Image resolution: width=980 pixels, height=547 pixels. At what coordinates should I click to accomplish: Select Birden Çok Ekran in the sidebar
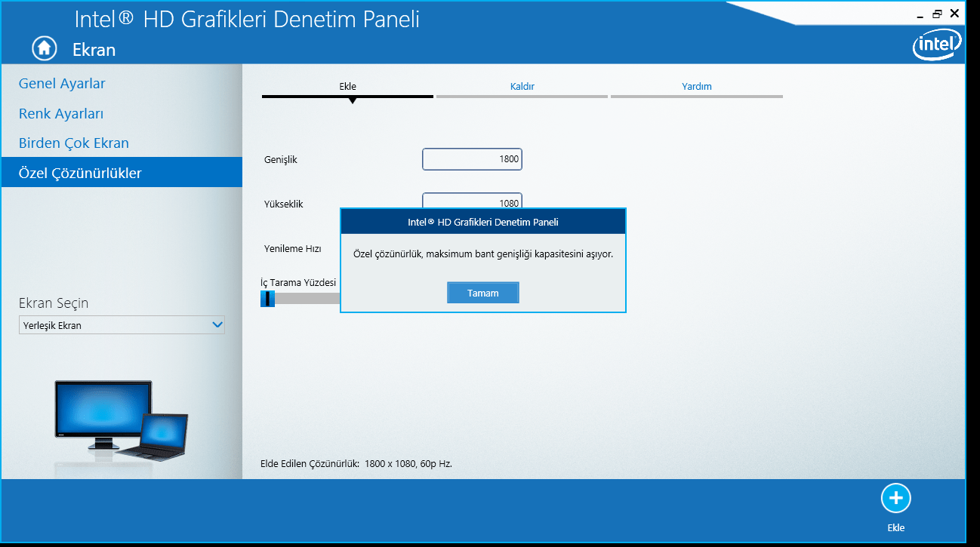(74, 143)
